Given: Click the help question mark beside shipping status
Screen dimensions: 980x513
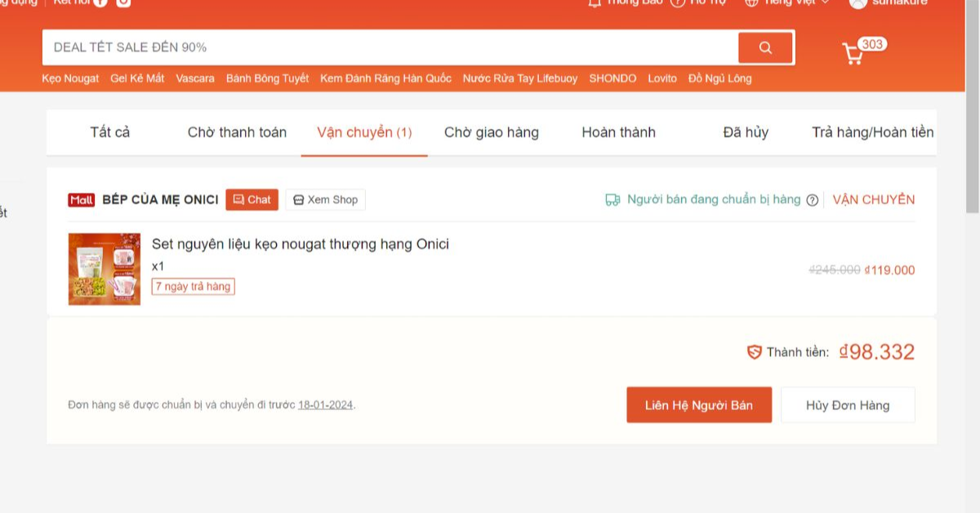Looking at the screenshot, I should click(x=812, y=200).
